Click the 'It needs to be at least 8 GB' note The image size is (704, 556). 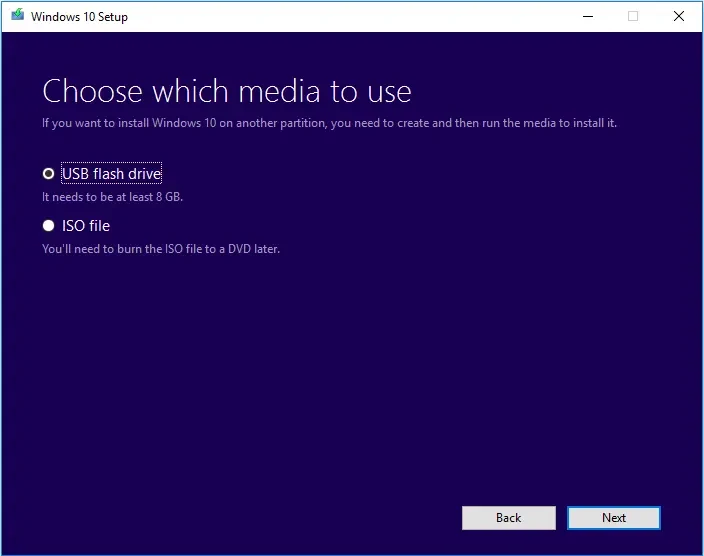coord(112,197)
